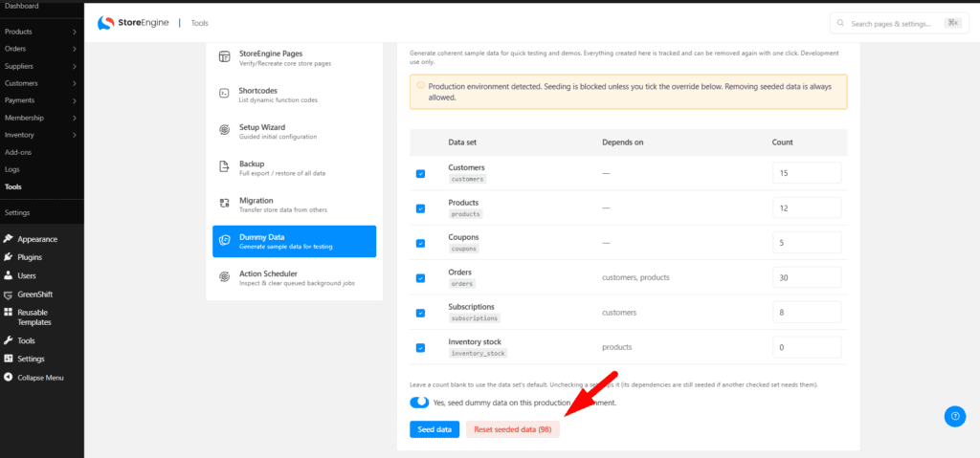Image resolution: width=980 pixels, height=458 pixels.
Task: Expand the Suppliers submenu chevron
Action: (75, 66)
